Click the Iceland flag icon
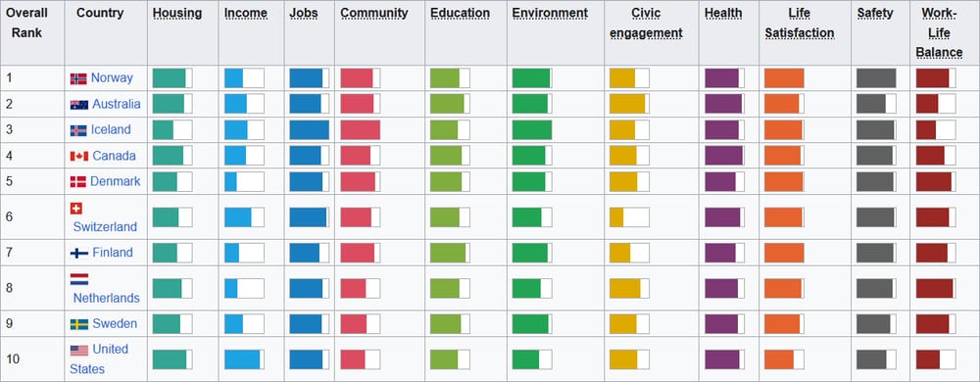The width and height of the screenshot is (980, 382). click(x=78, y=130)
